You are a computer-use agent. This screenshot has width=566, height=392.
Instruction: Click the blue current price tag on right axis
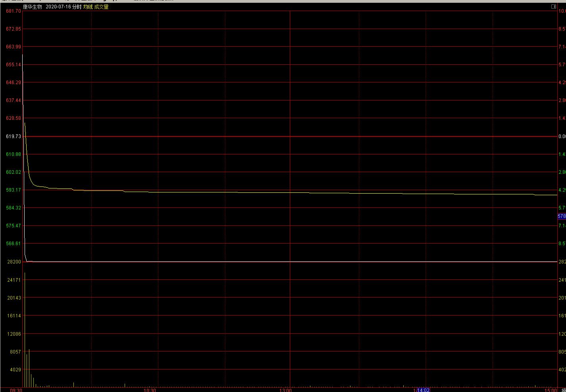(562, 216)
